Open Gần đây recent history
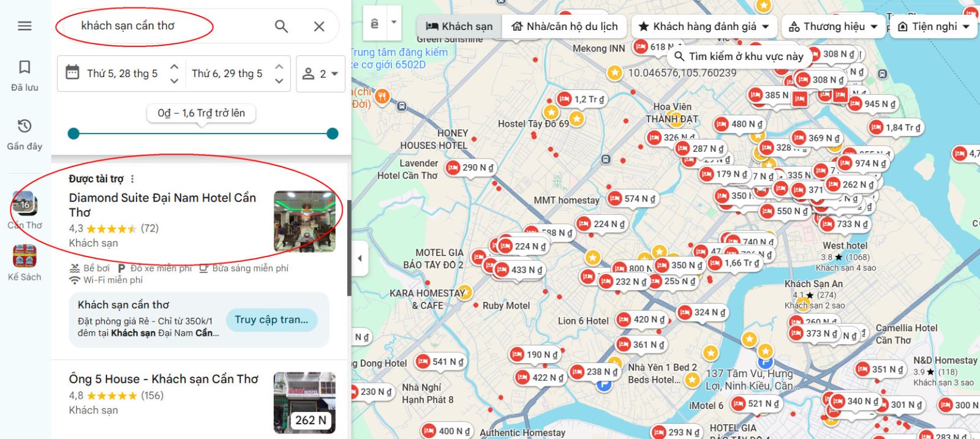 (x=24, y=134)
